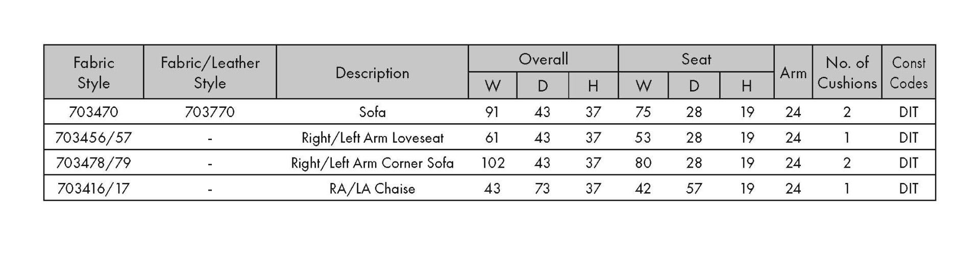The image size is (980, 254).
Task: Select the Description column header
Action: coord(372,73)
